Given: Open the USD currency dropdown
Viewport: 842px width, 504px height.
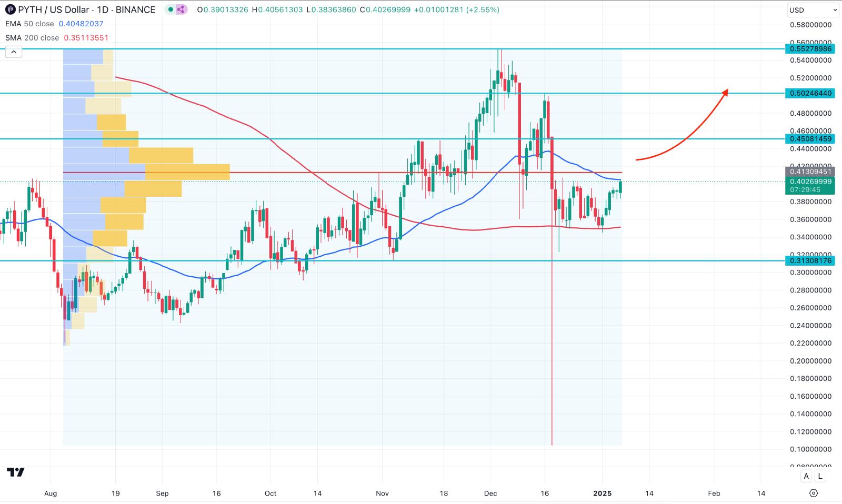Looking at the screenshot, I should click(813, 10).
